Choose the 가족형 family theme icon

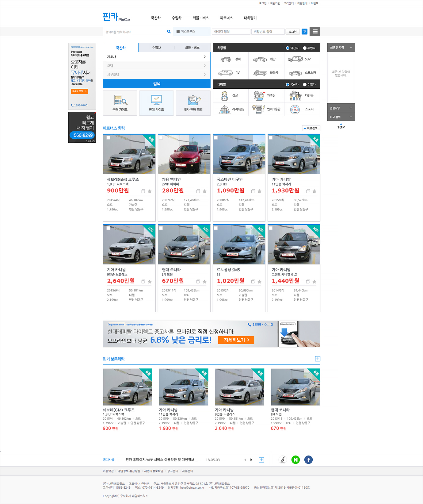coord(259,96)
